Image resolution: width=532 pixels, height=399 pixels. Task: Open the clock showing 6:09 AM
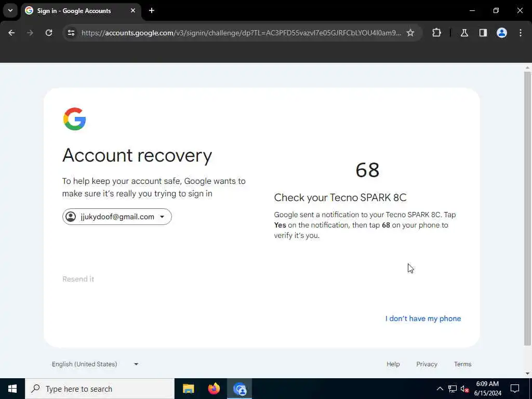point(487,389)
